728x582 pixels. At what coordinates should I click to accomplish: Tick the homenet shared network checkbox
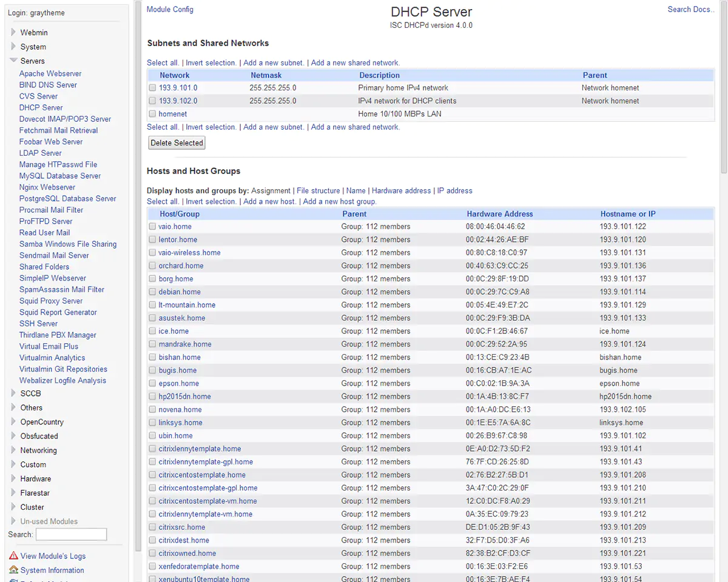[153, 114]
